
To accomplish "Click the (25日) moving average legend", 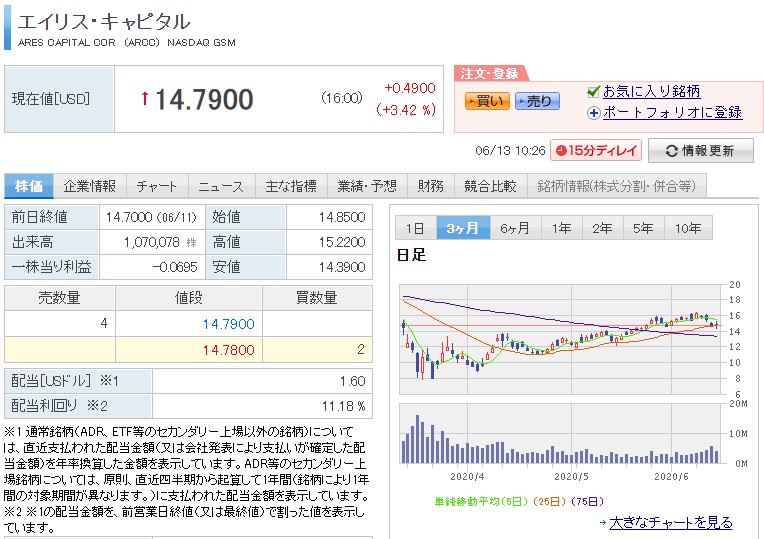I will click(549, 501).
